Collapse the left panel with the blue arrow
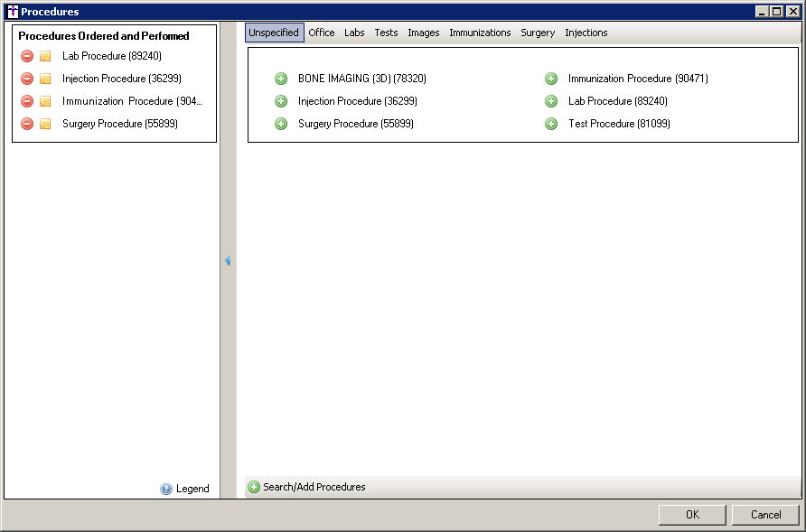Screen dimensions: 806x532 (228, 261)
